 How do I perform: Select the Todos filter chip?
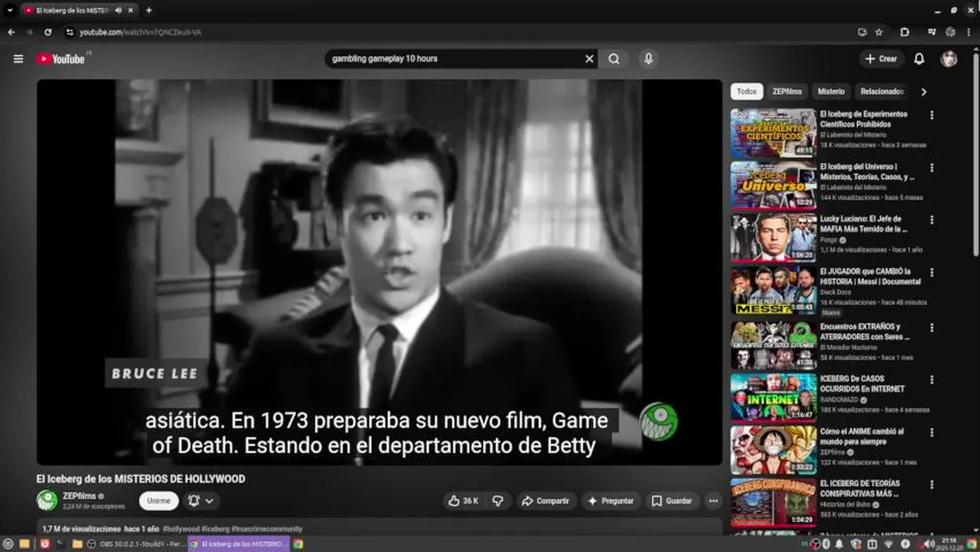(x=746, y=91)
